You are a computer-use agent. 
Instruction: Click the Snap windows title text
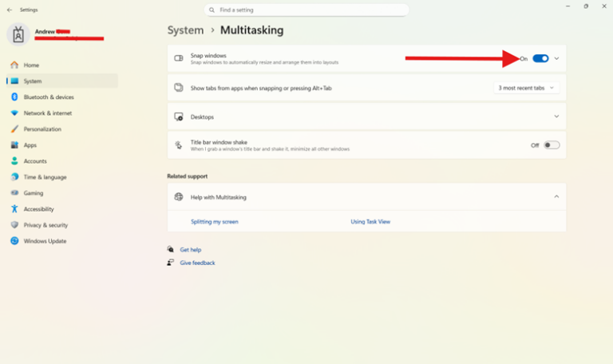point(208,56)
